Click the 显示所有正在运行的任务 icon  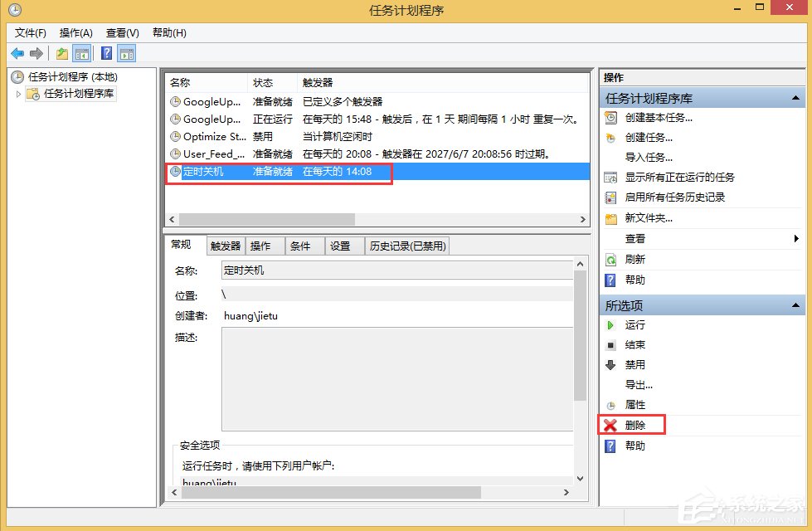(611, 177)
